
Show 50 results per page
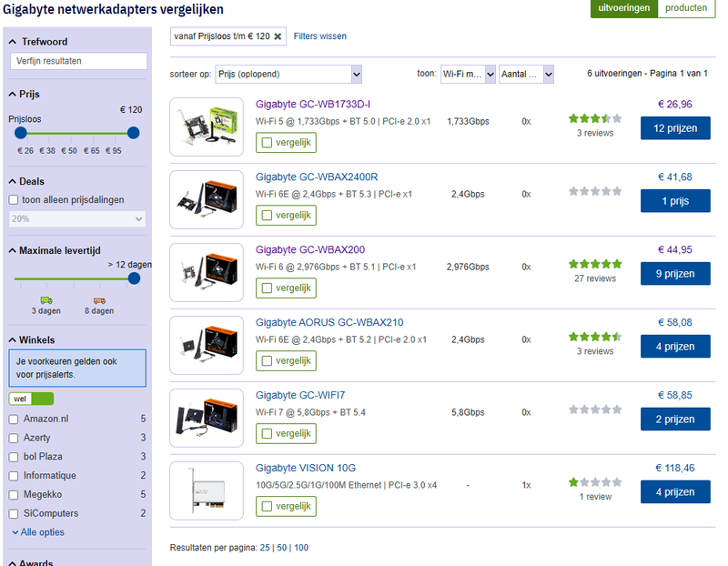tap(282, 548)
